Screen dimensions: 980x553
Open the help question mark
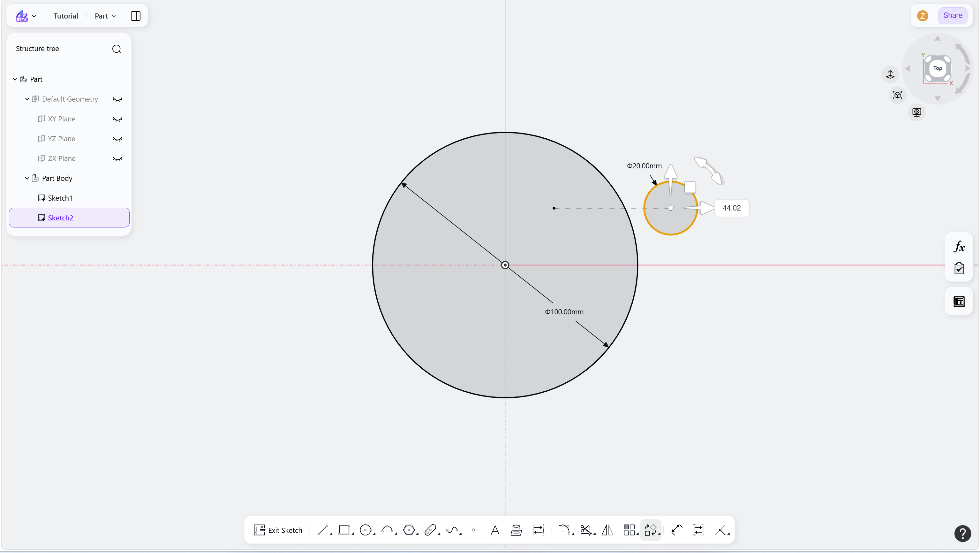[x=963, y=534]
